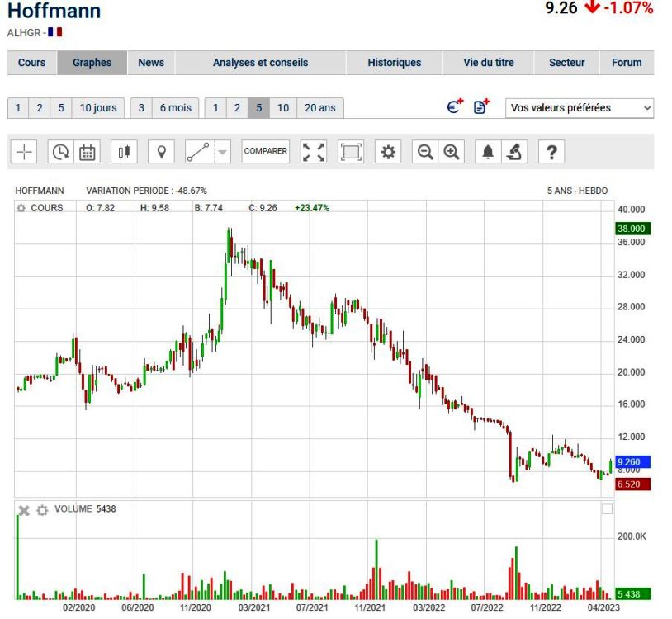Remove the VOLUME indicator panel
Image resolution: width=672 pixels, height=619 pixels.
(24, 510)
